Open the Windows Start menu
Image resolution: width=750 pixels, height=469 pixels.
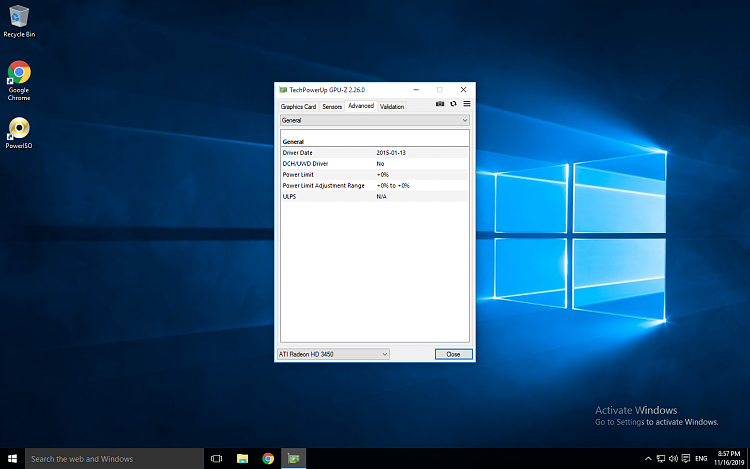tap(12, 458)
